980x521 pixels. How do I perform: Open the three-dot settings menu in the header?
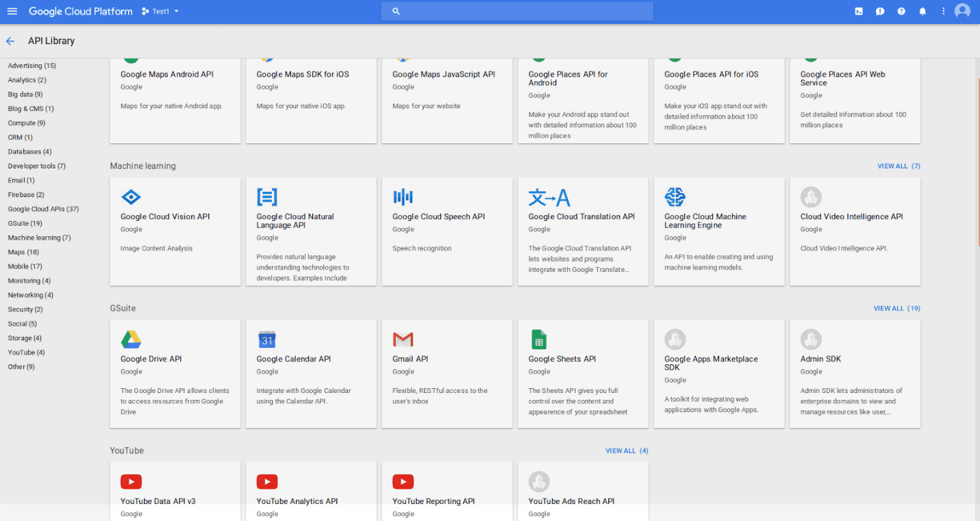(943, 11)
